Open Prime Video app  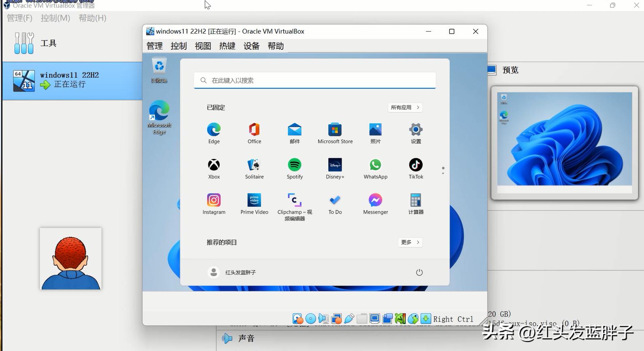(254, 204)
